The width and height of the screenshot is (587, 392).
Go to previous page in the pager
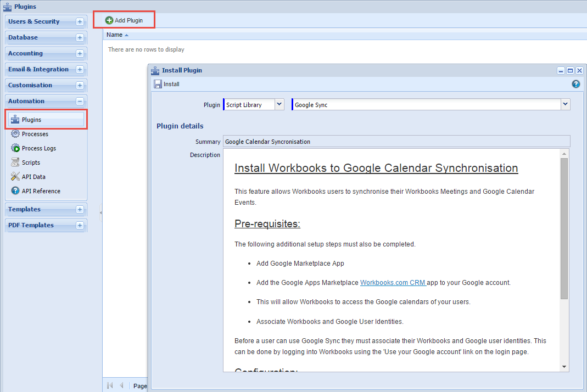point(122,385)
